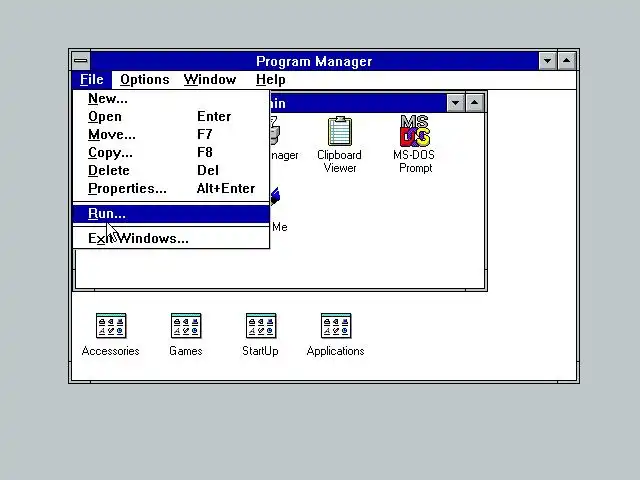Open Properties... from the File menu

[x=171, y=189]
